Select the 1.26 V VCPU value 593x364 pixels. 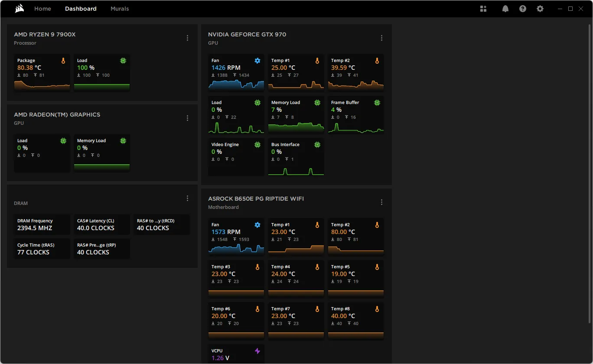[221, 358]
